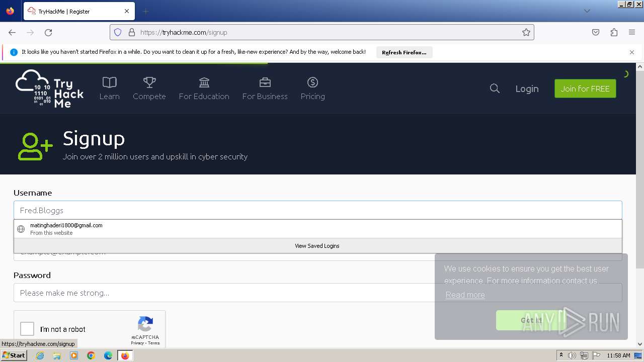This screenshot has width=644, height=362.
Task: Open the Compete trophy icon
Action: point(149,82)
